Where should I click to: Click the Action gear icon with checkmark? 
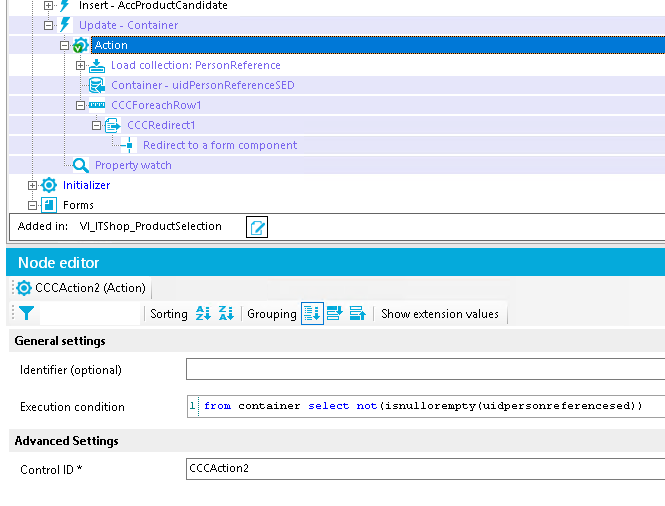click(x=80, y=45)
